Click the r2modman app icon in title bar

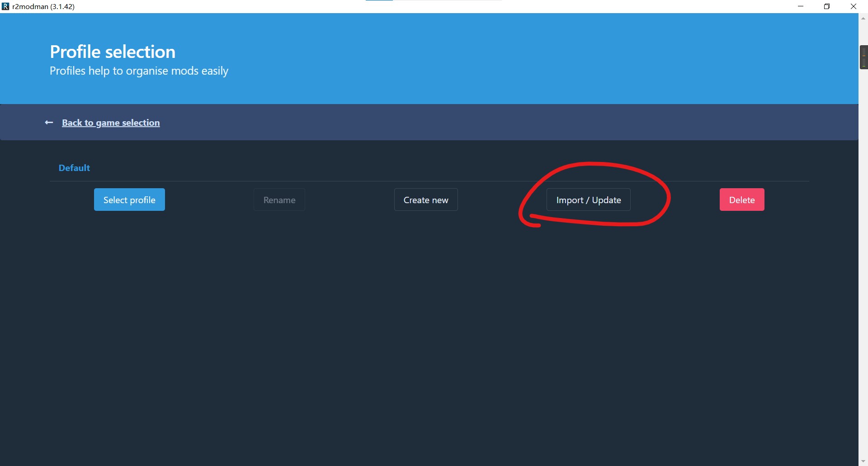click(5, 6)
